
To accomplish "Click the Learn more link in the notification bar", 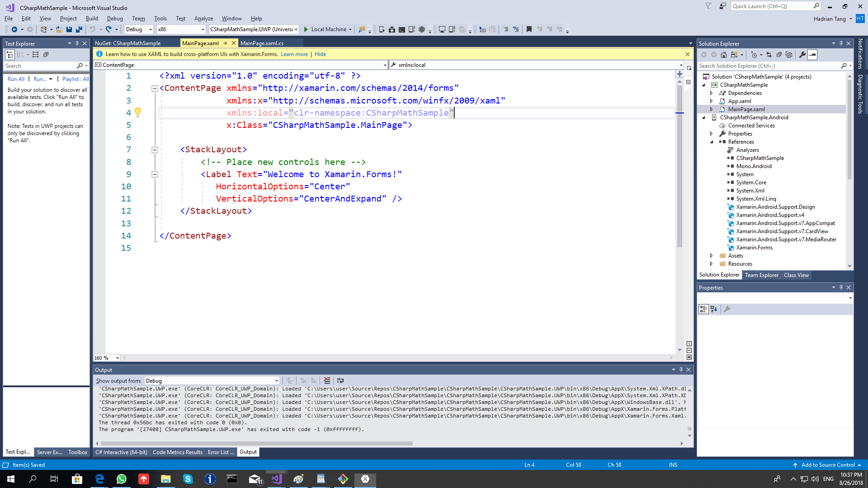I will point(294,54).
